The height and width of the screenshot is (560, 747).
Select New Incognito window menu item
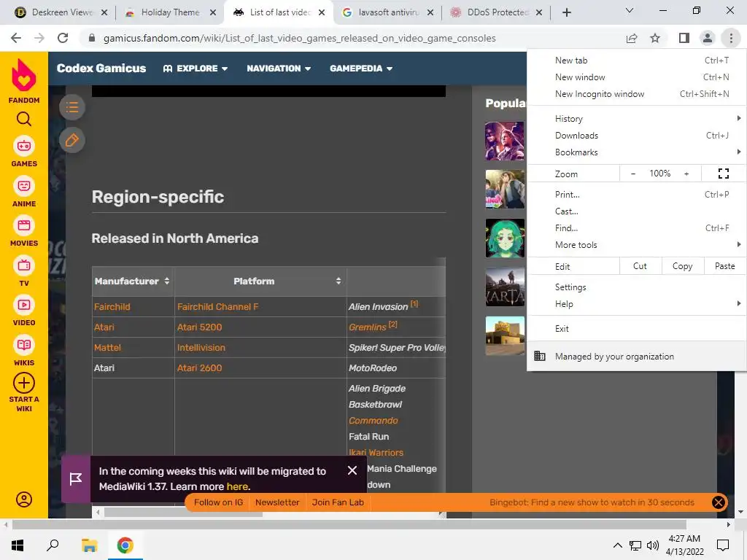tap(636, 94)
